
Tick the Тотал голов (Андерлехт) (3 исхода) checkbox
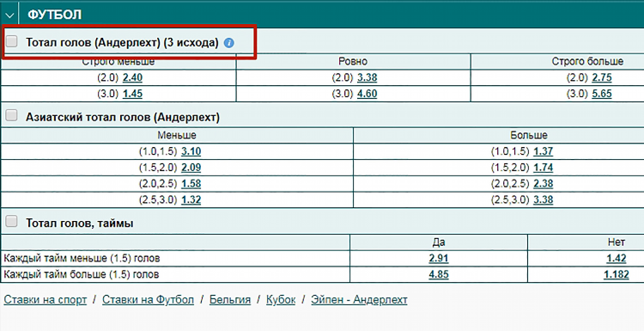coord(11,41)
